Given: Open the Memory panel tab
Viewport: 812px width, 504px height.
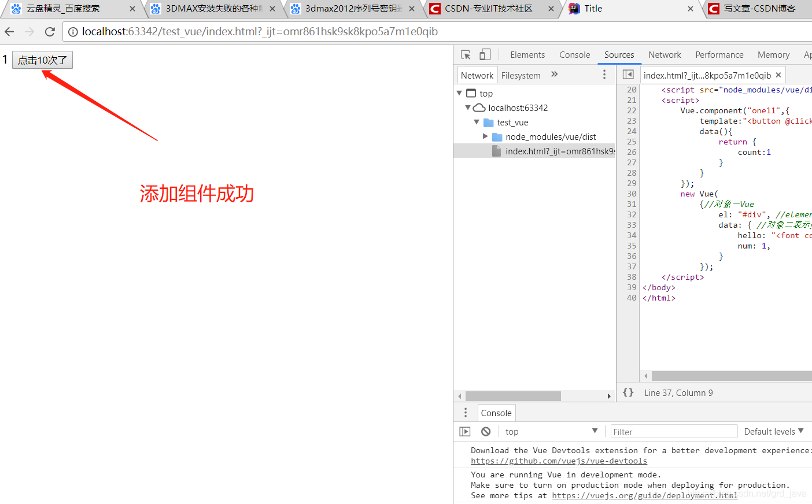Looking at the screenshot, I should click(774, 55).
